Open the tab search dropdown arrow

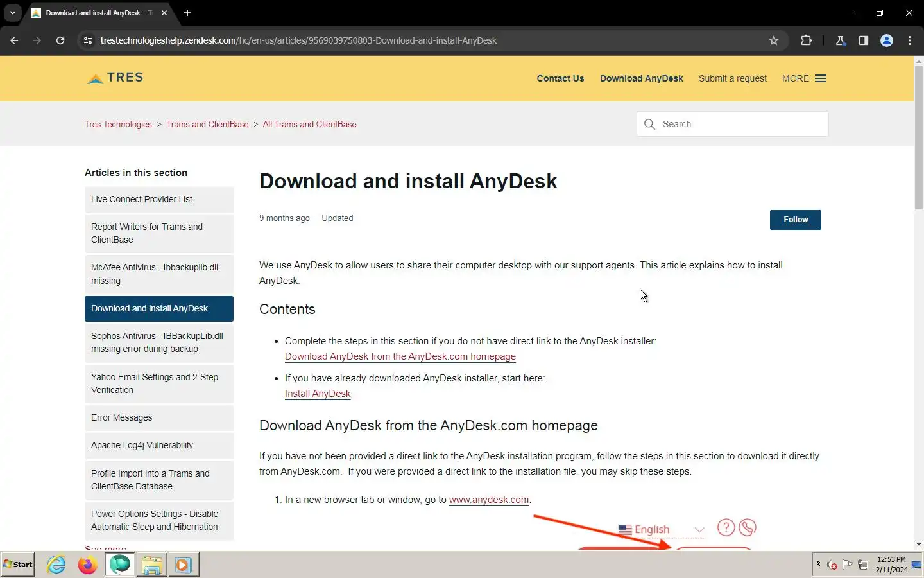point(12,13)
